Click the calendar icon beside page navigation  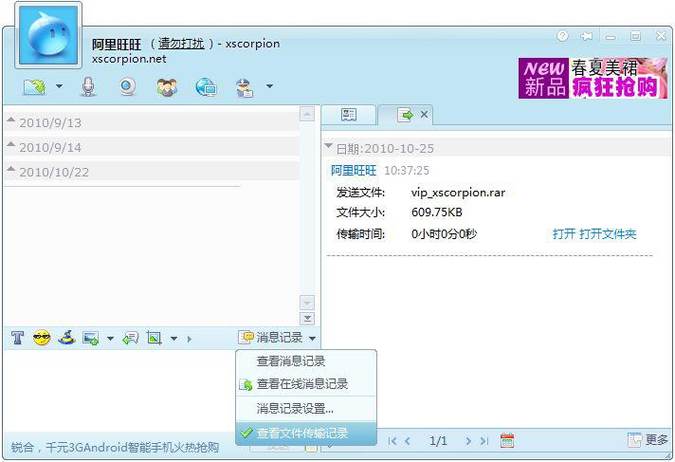point(507,440)
